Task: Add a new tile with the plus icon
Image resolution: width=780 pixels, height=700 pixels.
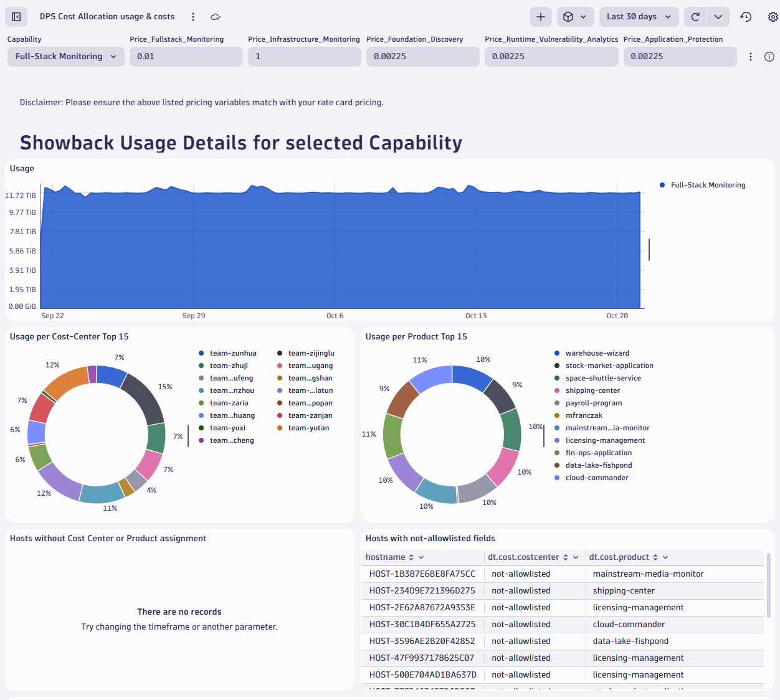Action: (x=540, y=16)
